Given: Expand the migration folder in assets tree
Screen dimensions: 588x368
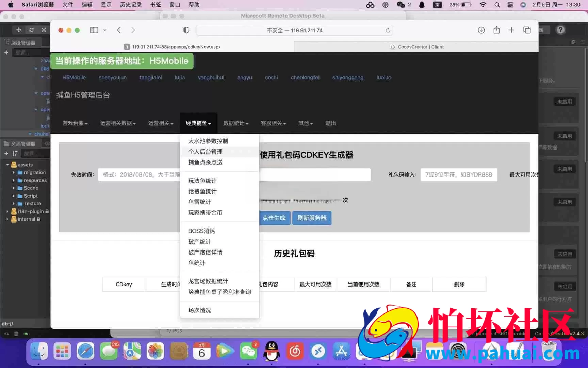Looking at the screenshot, I should point(14,173).
